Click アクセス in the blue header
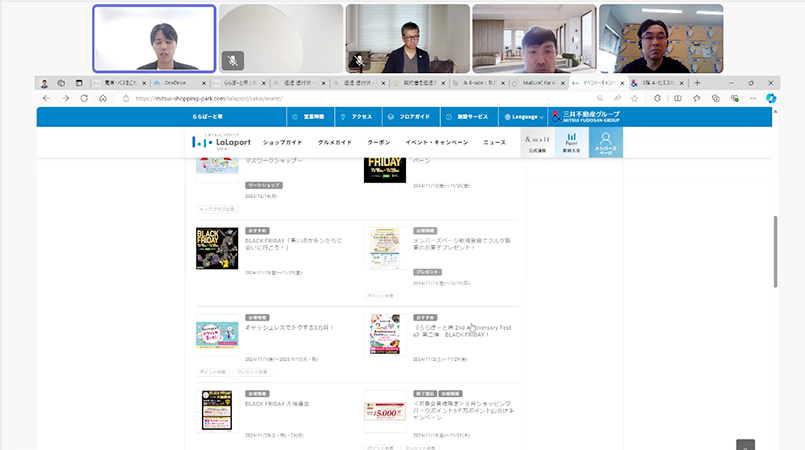805x450 pixels. [358, 117]
